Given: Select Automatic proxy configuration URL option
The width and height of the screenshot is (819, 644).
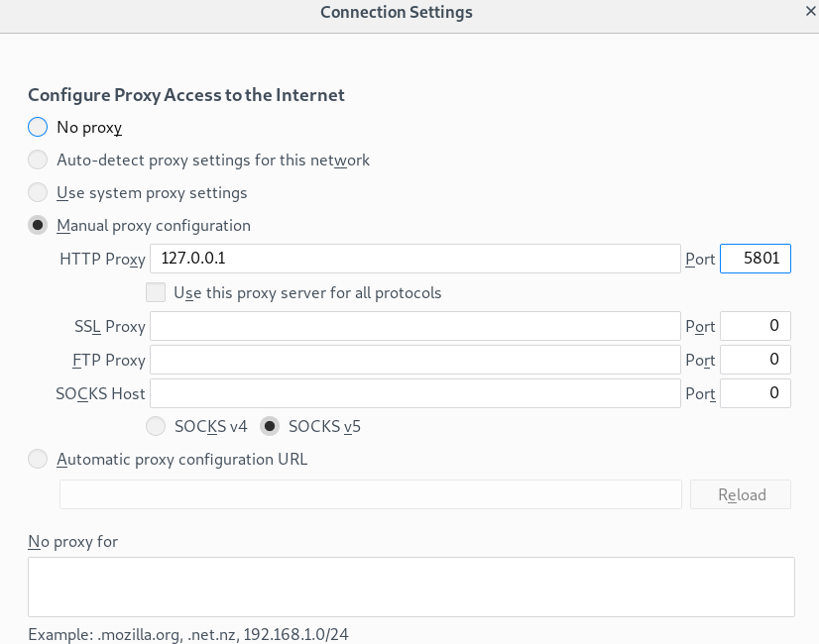Looking at the screenshot, I should pos(38,459).
